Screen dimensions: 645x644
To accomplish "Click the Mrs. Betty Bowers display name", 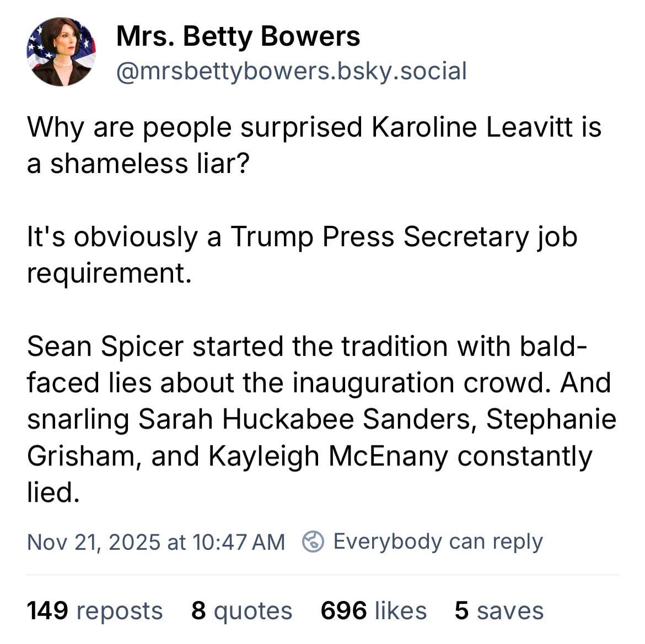I will [238, 37].
